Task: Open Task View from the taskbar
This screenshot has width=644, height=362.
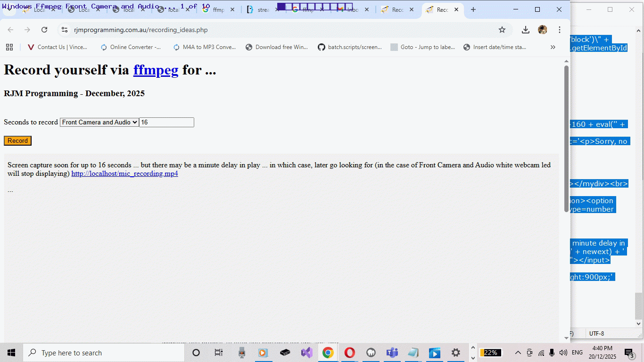Action: click(219, 352)
